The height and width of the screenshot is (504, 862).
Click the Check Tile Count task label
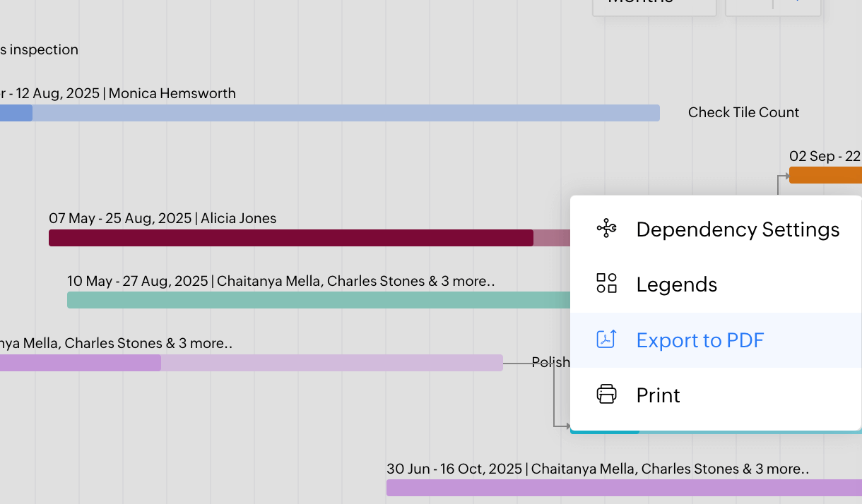click(743, 113)
